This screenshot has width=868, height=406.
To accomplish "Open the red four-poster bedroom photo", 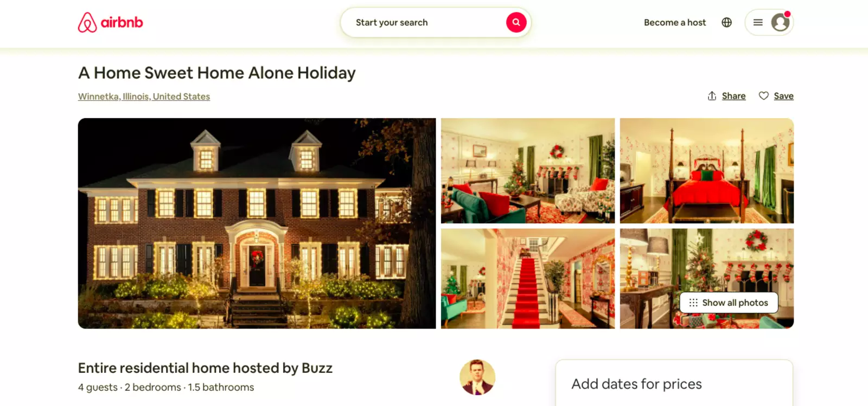I will click(707, 171).
